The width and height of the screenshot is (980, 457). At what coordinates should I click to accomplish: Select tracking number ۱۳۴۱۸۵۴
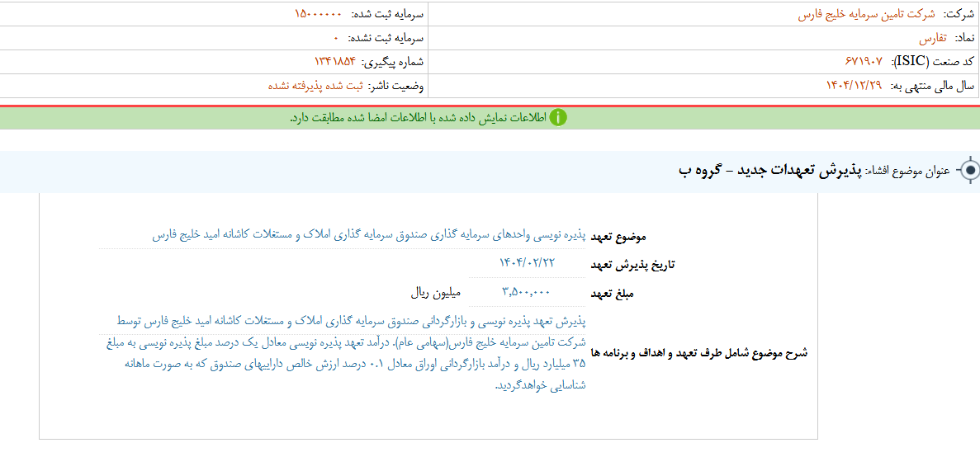click(334, 62)
